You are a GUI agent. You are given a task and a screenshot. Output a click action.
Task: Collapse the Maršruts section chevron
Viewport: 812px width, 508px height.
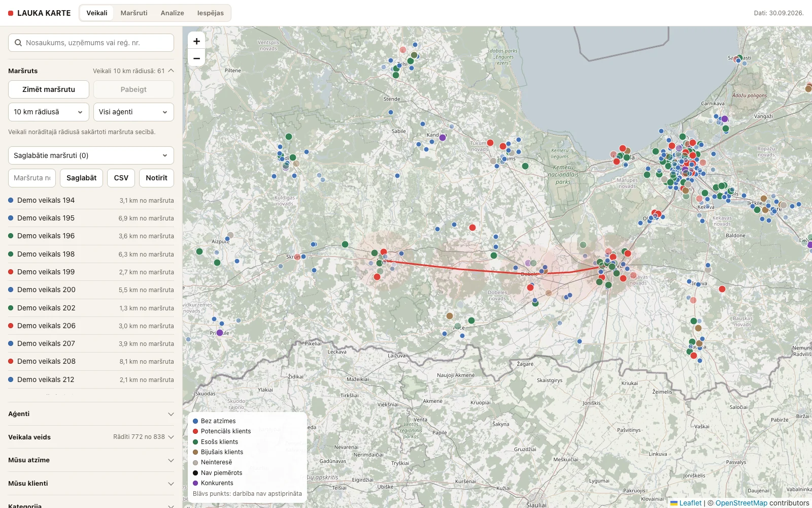171,71
